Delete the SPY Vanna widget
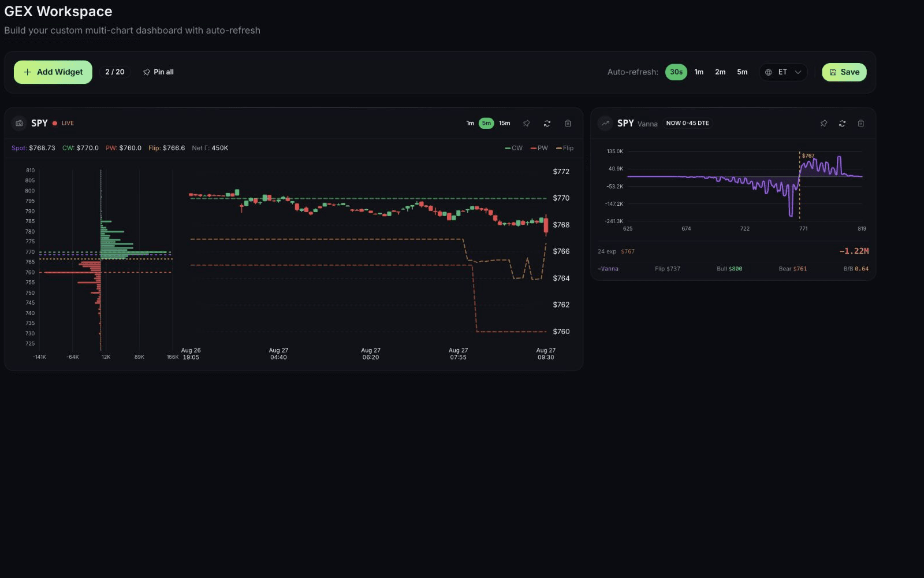The height and width of the screenshot is (578, 924). 860,123
